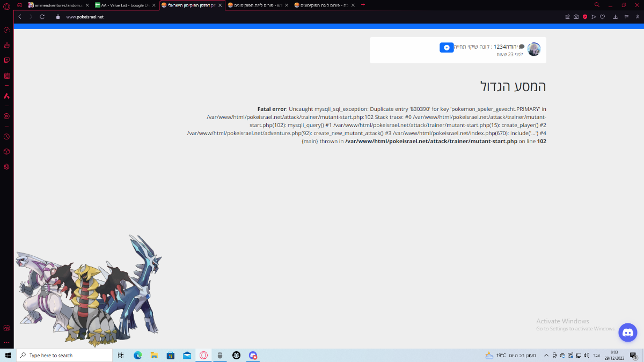Open the downloads icon in the toolbar
Image resolution: width=644 pixels, height=362 pixels.
click(x=615, y=17)
